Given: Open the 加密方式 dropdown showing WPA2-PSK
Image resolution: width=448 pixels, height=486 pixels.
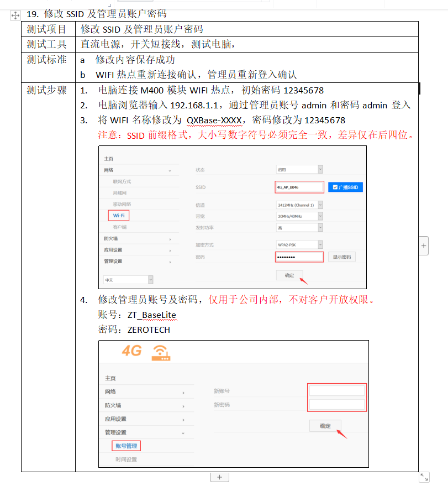Looking at the screenshot, I should click(x=299, y=244).
